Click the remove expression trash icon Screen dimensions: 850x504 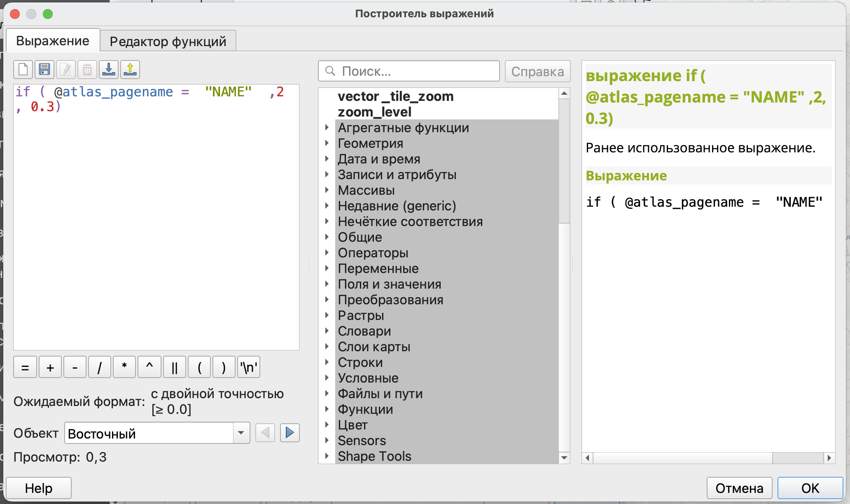[87, 70]
